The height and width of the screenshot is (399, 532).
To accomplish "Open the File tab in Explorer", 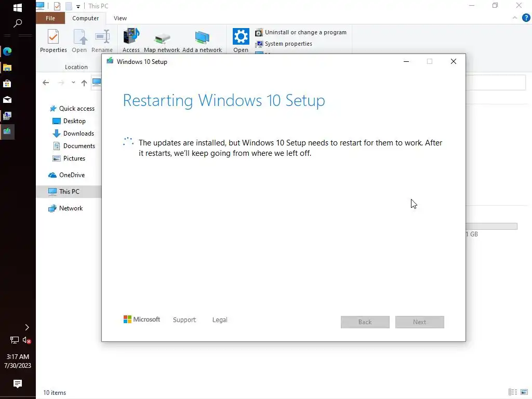I will (x=50, y=18).
